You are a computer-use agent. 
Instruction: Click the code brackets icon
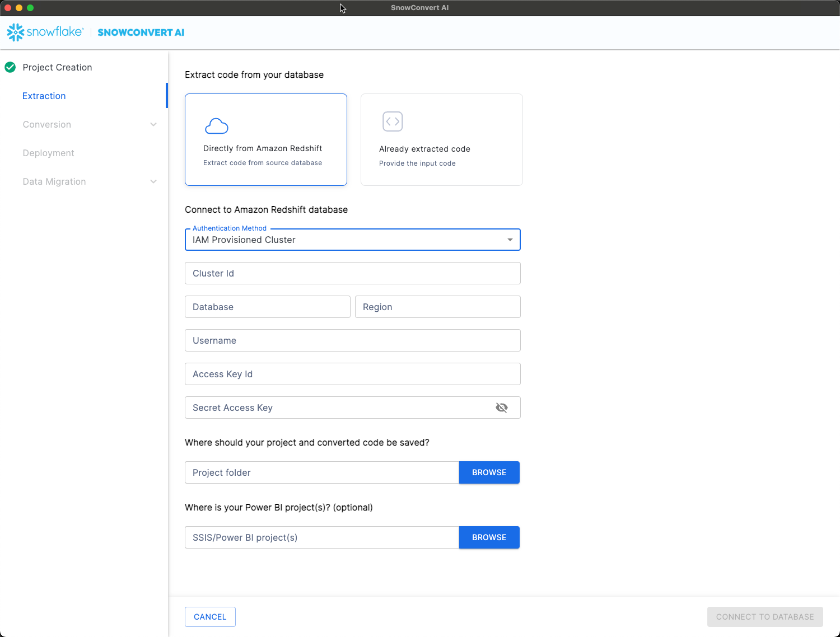pos(393,121)
